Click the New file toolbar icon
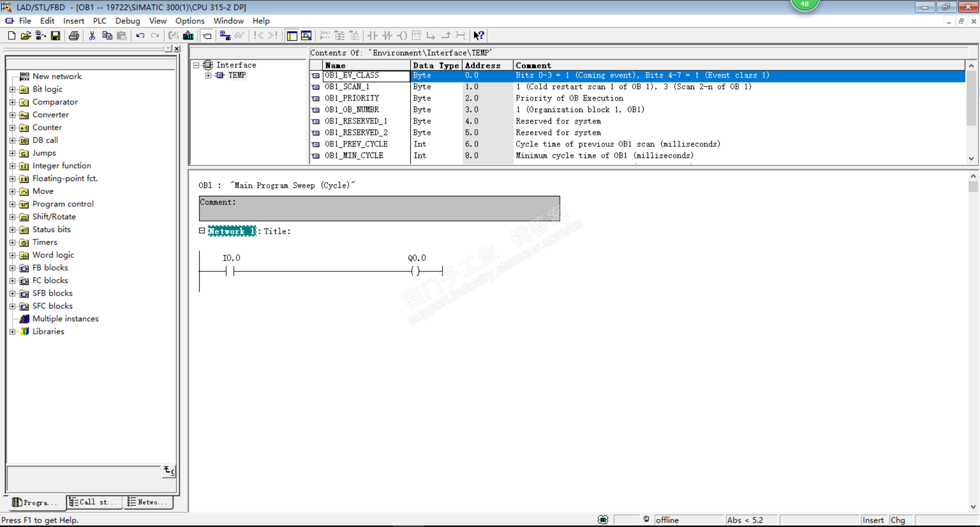 (12, 36)
